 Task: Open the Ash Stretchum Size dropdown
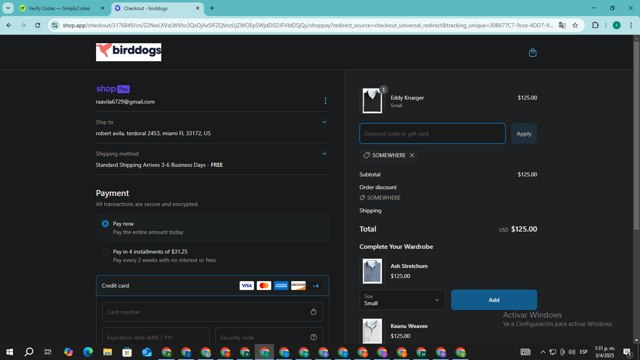click(x=402, y=300)
